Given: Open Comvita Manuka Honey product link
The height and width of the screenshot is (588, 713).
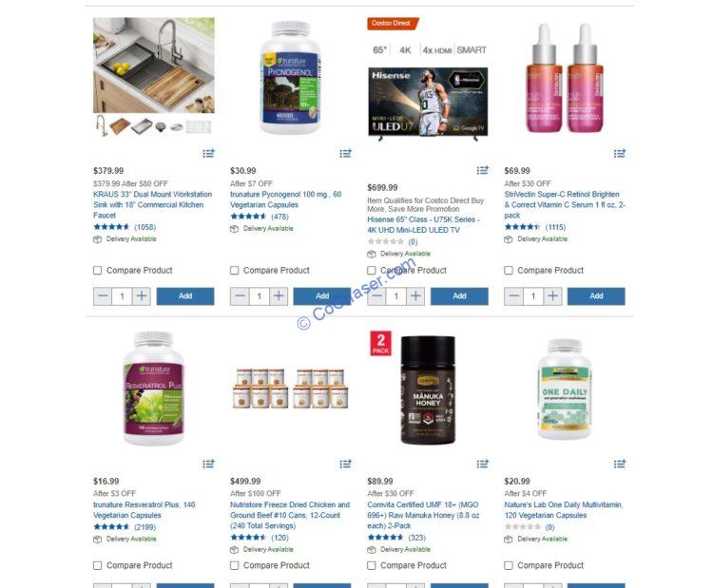Looking at the screenshot, I should pos(422,515).
